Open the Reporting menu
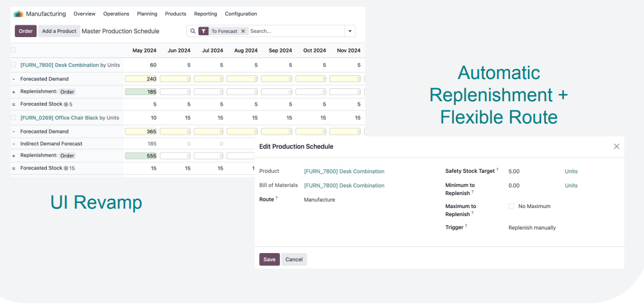 coord(205,14)
